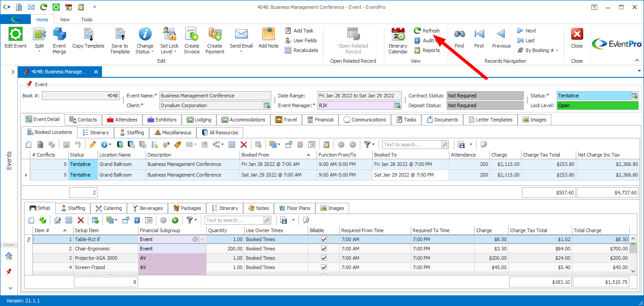Screen dimensions: 644x306
Task: Open the Event Manager RJV lookup
Action: [x=398, y=105]
